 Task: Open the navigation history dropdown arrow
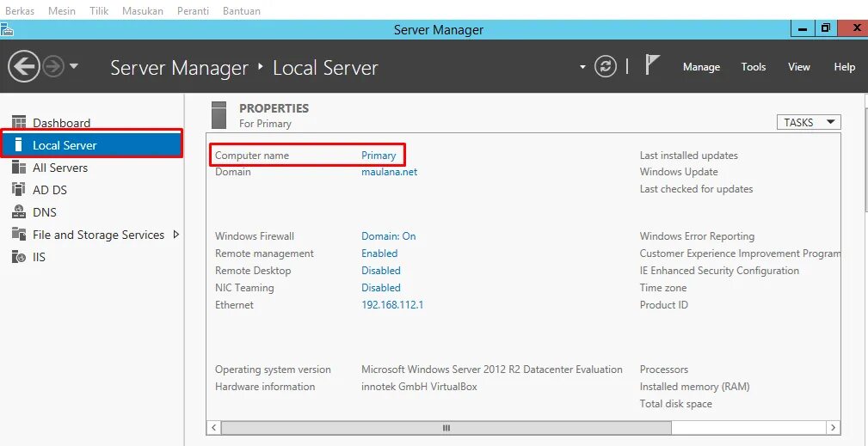(74, 66)
